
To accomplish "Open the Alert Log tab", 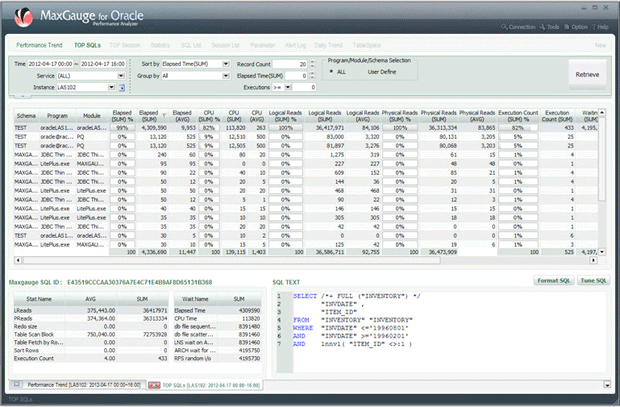I will (x=295, y=45).
